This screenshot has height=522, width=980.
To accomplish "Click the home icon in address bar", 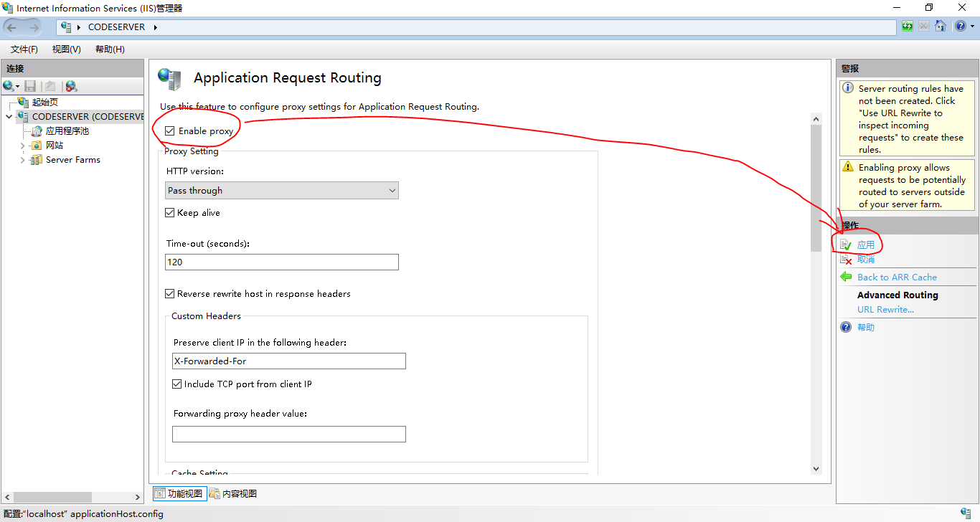I will [x=940, y=27].
